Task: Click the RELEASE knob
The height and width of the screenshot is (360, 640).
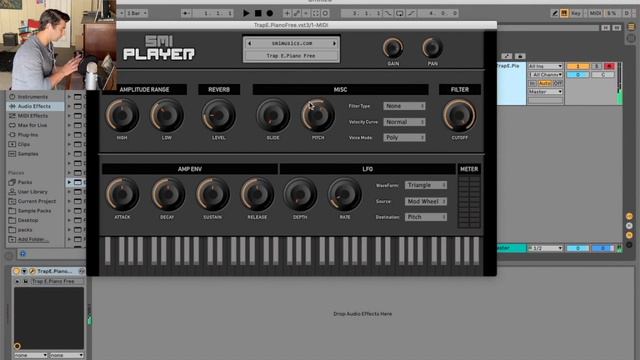Action: (257, 195)
